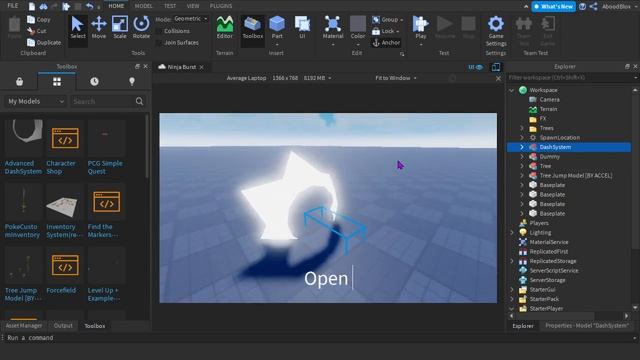Open the Terrain Editor

pos(224,27)
